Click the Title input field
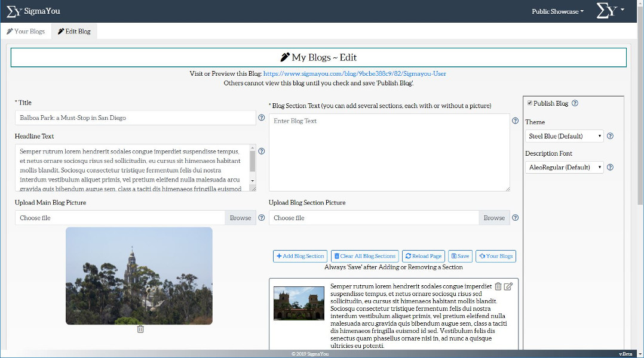The width and height of the screenshot is (644, 358). coord(136,118)
